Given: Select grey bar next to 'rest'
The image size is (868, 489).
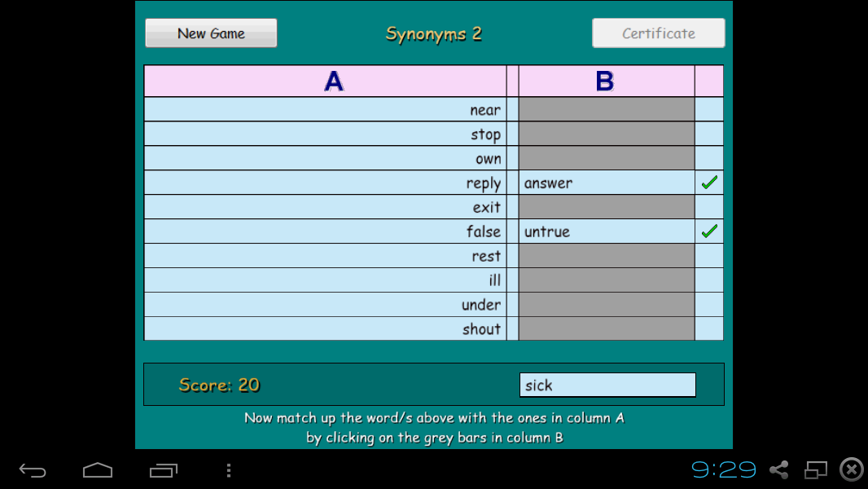Looking at the screenshot, I should (x=607, y=256).
